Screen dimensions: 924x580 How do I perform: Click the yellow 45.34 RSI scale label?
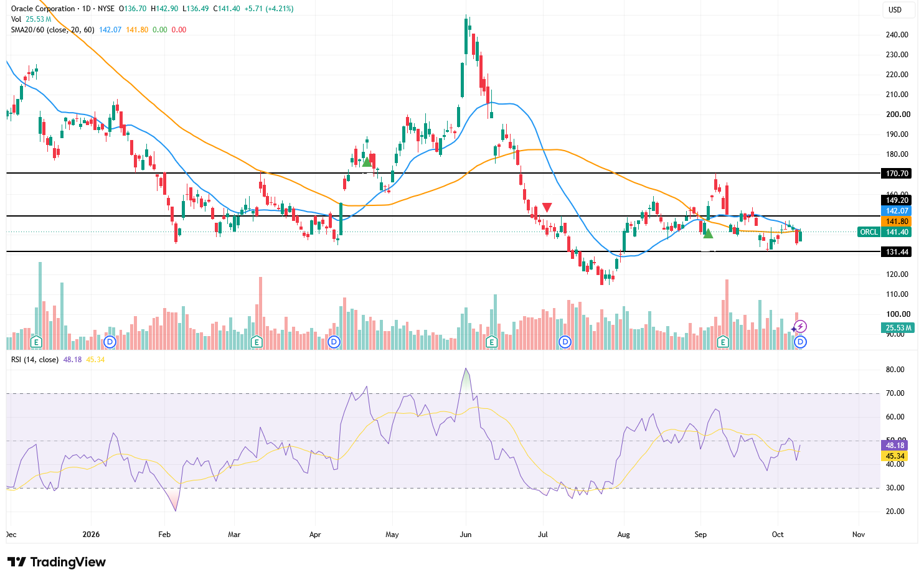[x=895, y=456]
